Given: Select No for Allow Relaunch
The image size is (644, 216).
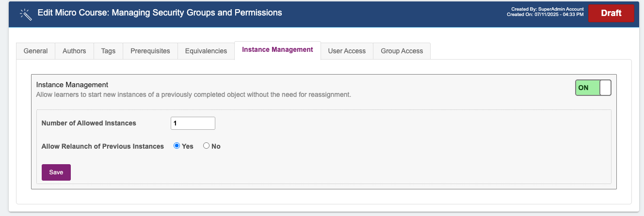Looking at the screenshot, I should pyautogui.click(x=207, y=146).
